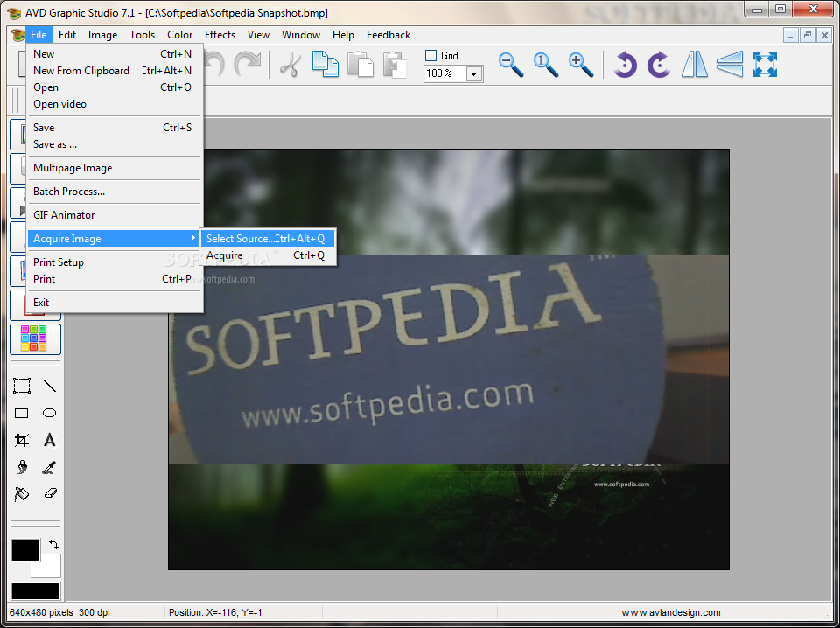Select the Paintbrush tool

click(x=22, y=467)
